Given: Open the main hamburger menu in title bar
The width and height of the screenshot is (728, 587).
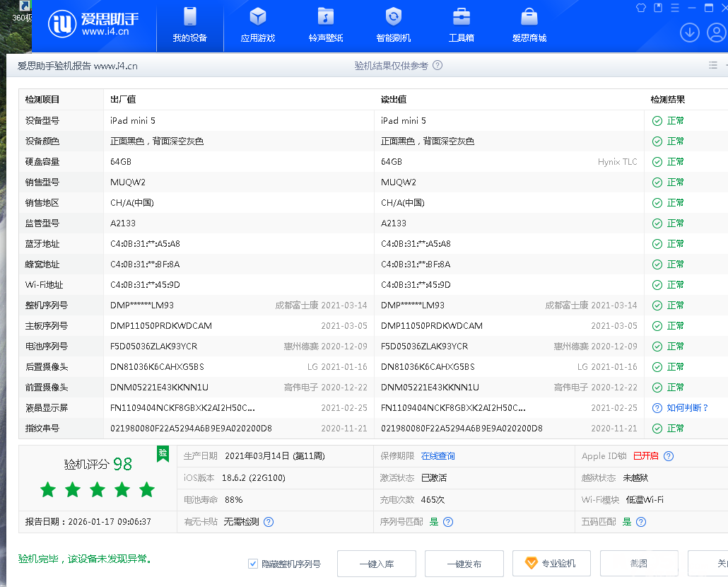Looking at the screenshot, I should 675,8.
